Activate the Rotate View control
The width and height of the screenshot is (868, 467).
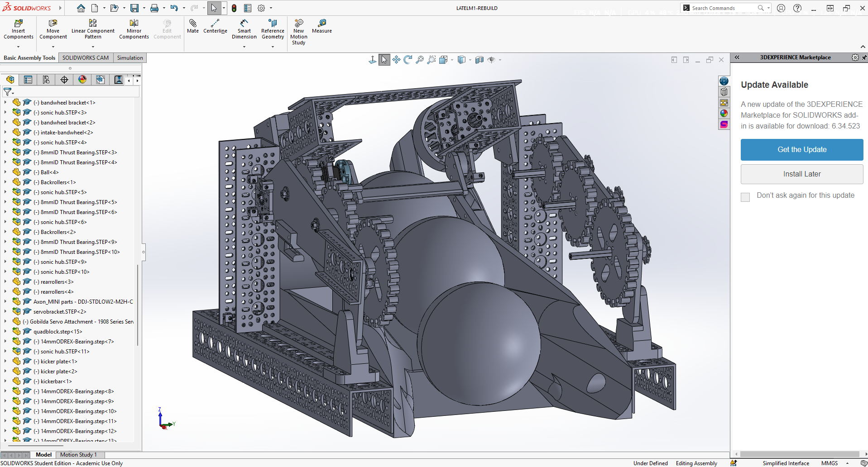[x=408, y=59]
